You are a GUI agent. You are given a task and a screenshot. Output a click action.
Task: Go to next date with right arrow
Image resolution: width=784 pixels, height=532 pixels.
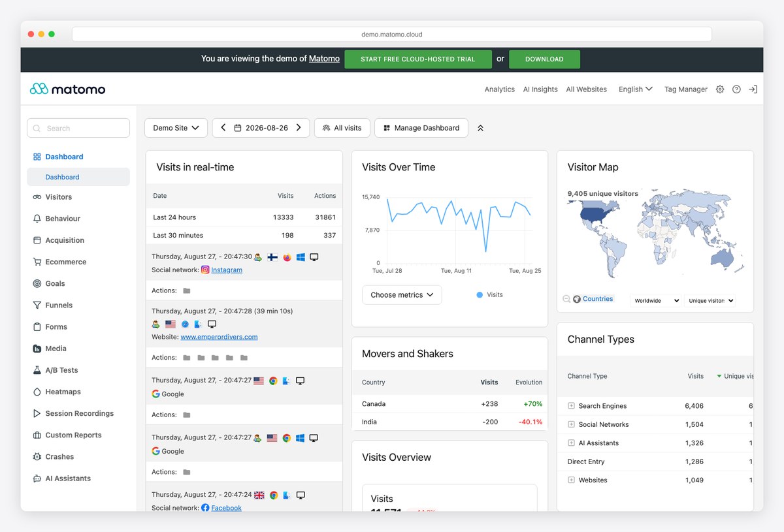tap(299, 128)
